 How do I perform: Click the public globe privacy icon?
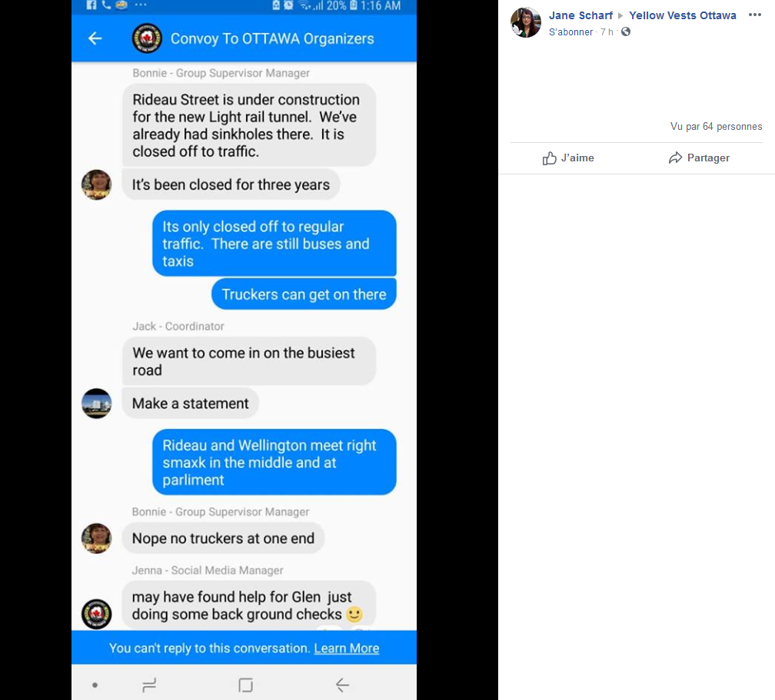tap(626, 32)
